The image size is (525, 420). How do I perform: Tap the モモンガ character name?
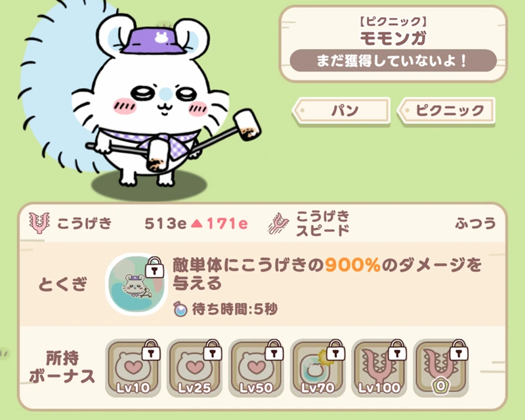tap(393, 38)
